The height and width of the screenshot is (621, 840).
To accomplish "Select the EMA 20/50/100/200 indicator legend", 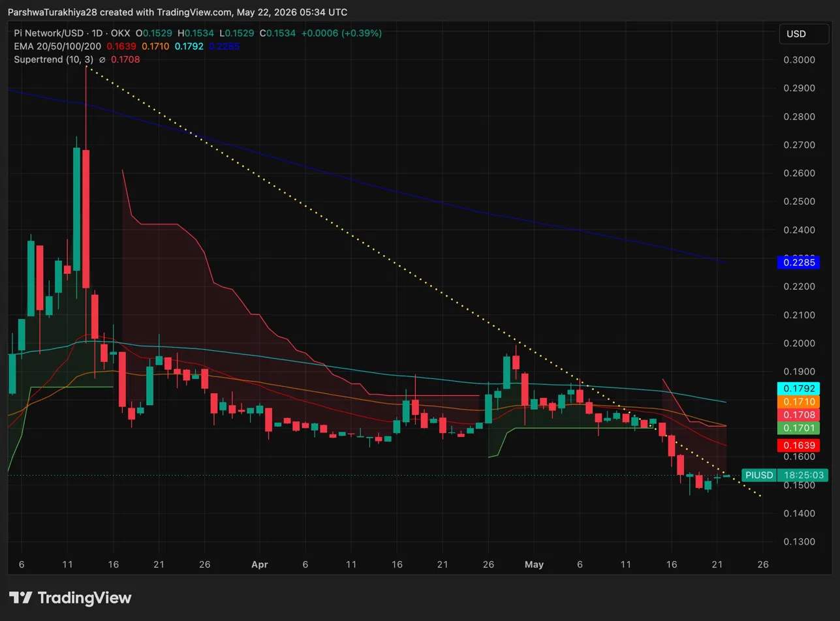I will [x=57, y=46].
